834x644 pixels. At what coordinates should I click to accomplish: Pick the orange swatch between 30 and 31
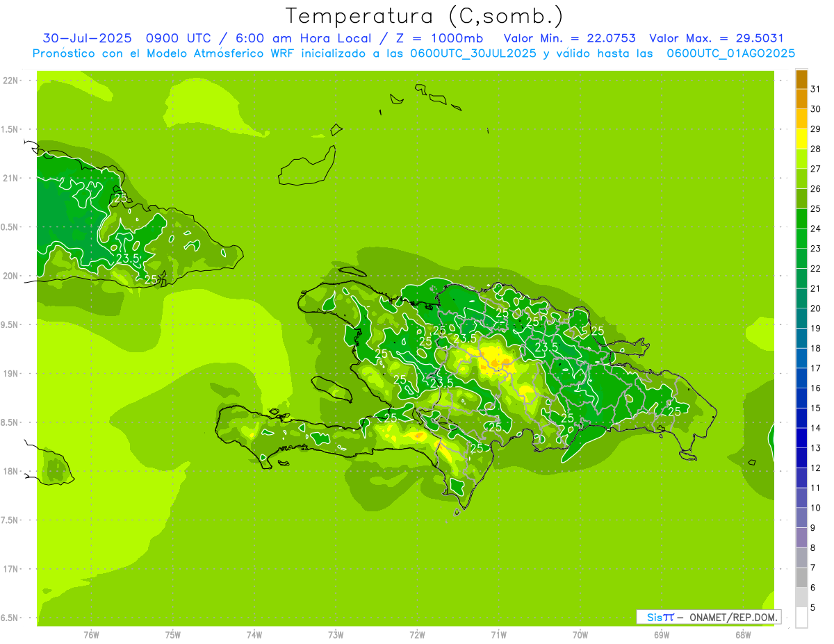pyautogui.click(x=801, y=99)
